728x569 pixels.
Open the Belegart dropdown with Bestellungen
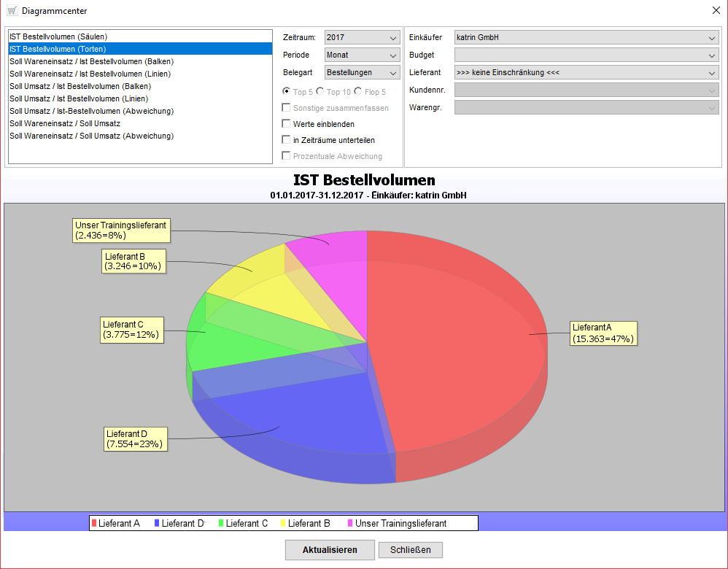click(362, 73)
